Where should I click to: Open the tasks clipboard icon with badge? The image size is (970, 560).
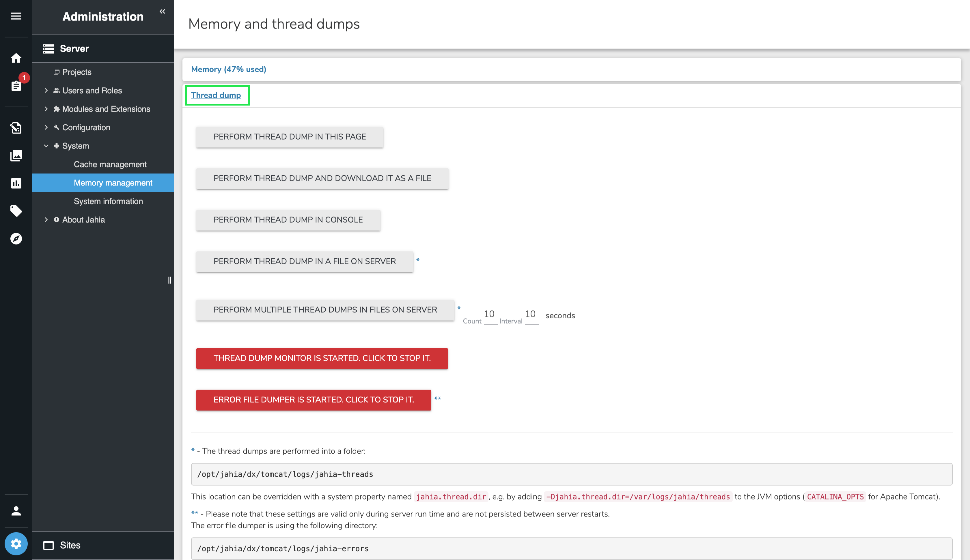16,85
